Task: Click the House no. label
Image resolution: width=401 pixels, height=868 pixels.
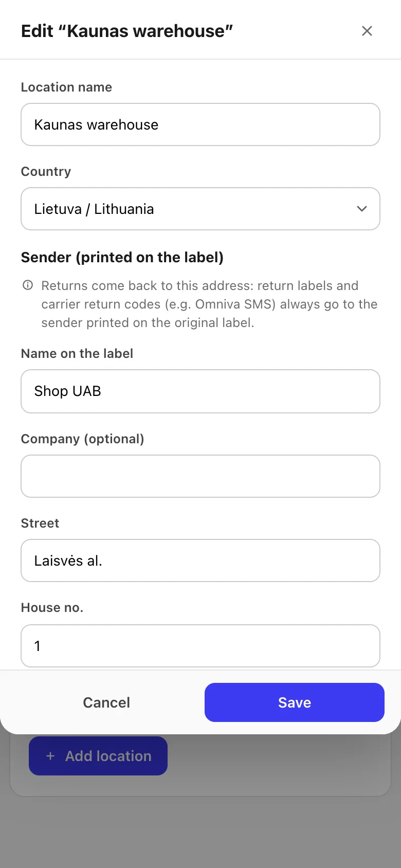Action: (52, 607)
